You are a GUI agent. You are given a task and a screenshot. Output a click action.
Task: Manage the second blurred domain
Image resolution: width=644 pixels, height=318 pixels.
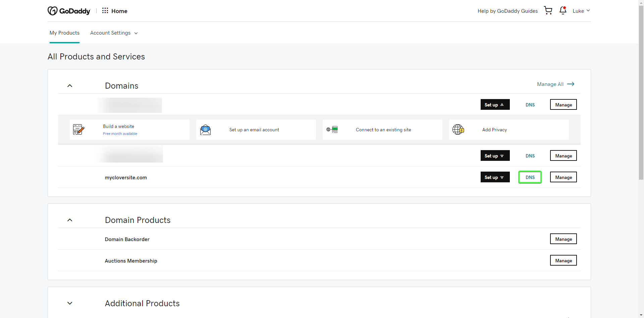coord(563,155)
